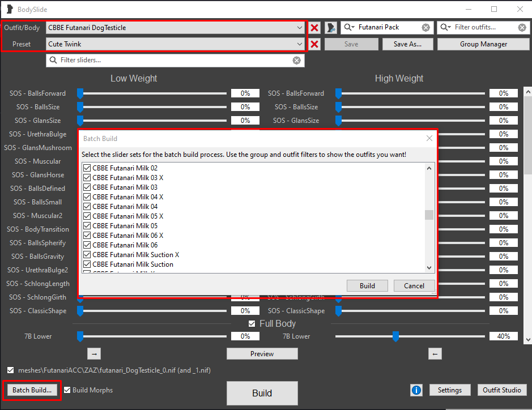Clear the Futanari Pack group filter

[425, 28]
